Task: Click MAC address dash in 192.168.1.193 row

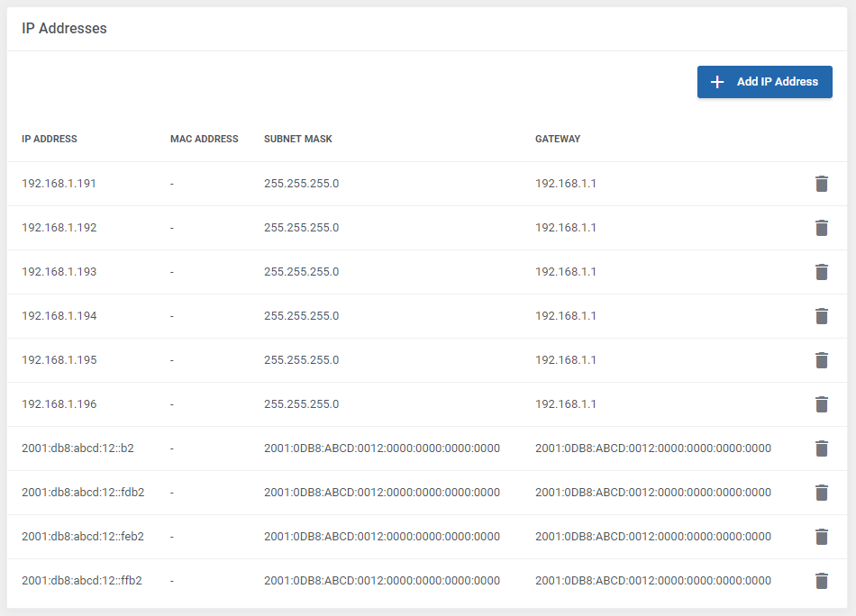Action: click(172, 272)
